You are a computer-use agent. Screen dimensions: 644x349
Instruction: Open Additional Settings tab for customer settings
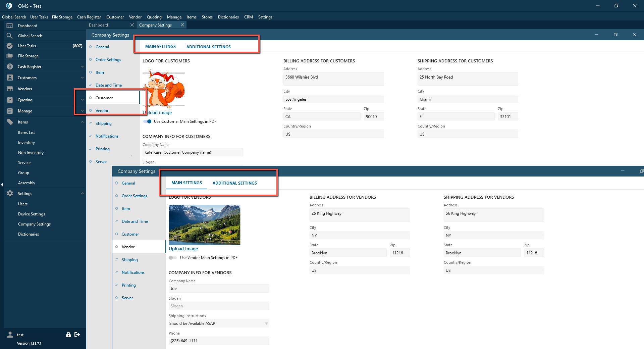tap(209, 47)
